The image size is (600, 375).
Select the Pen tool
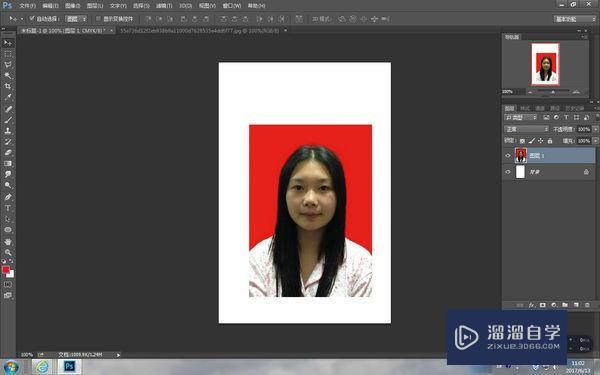tap(8, 197)
